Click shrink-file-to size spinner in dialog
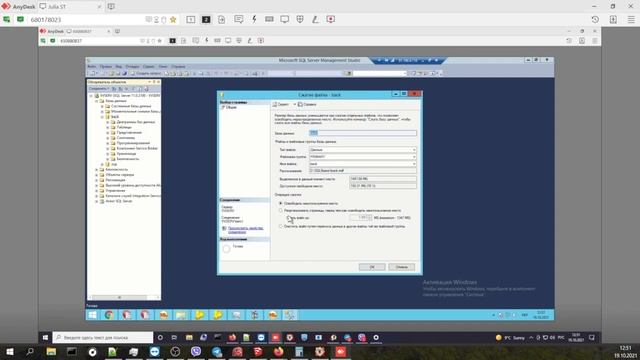640x360 pixels. tap(360, 218)
